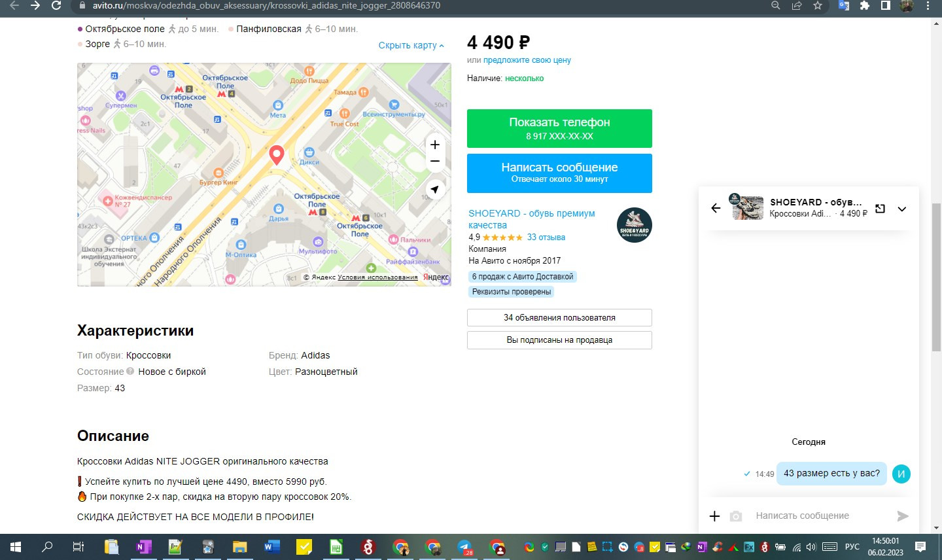
Task: Click Показать телефон green button
Action: (x=559, y=128)
